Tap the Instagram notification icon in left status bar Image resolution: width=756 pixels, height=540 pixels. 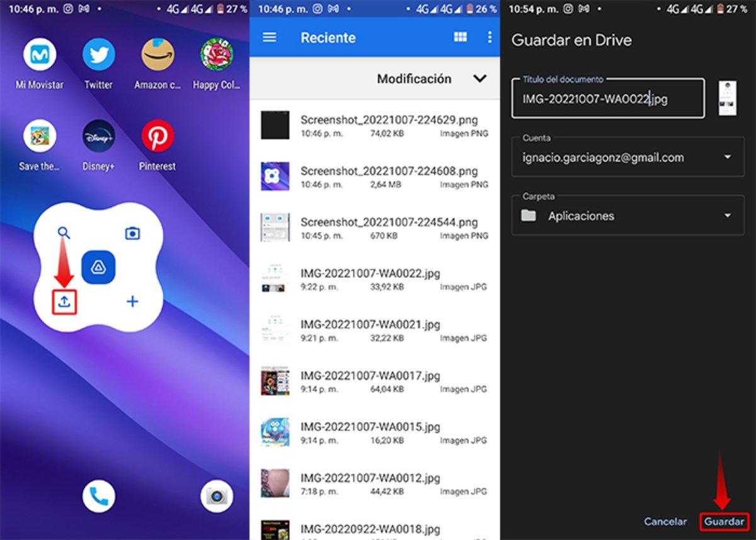click(67, 9)
